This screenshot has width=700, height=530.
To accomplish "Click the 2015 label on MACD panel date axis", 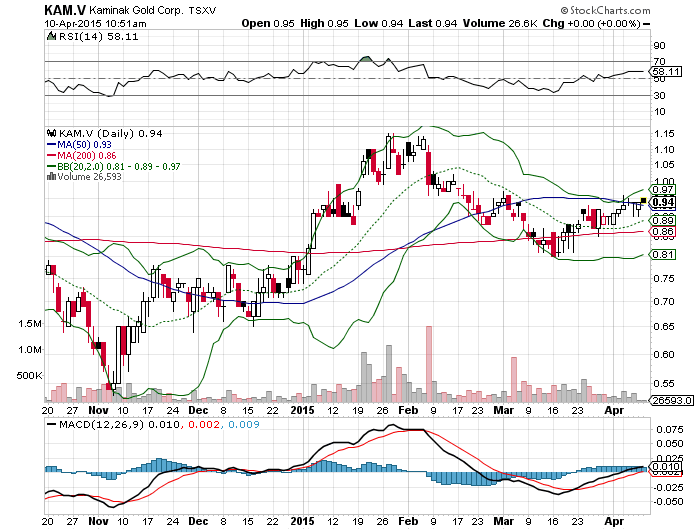I will [302, 521].
